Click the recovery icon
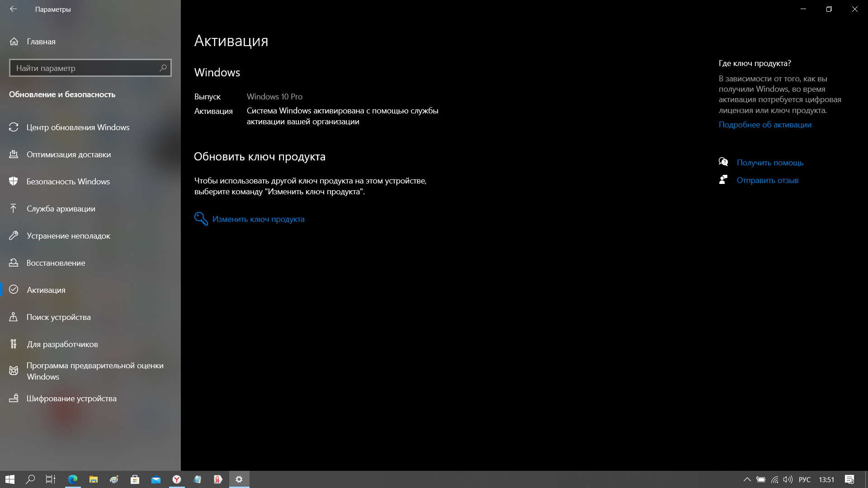 pos(14,263)
